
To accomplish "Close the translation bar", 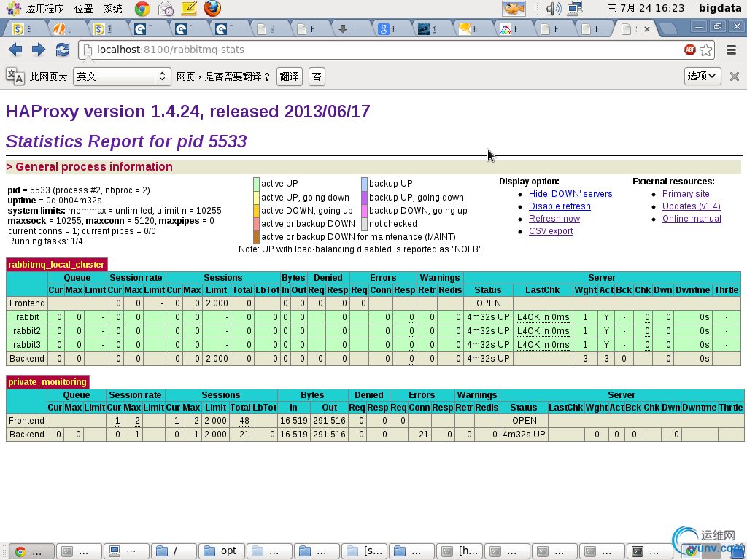I will coord(734,77).
